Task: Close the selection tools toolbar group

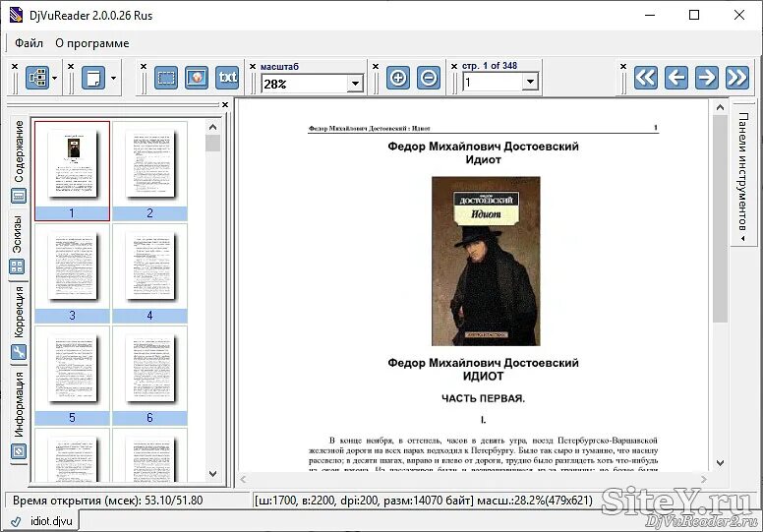Action: point(144,66)
